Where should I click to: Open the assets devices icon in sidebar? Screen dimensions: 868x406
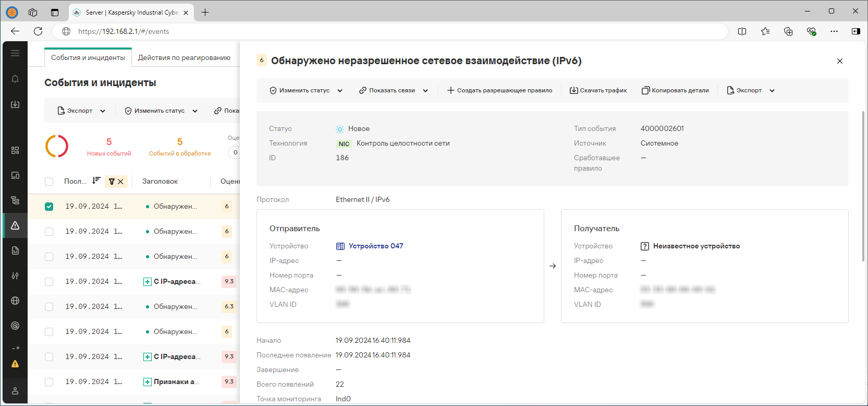tap(15, 175)
